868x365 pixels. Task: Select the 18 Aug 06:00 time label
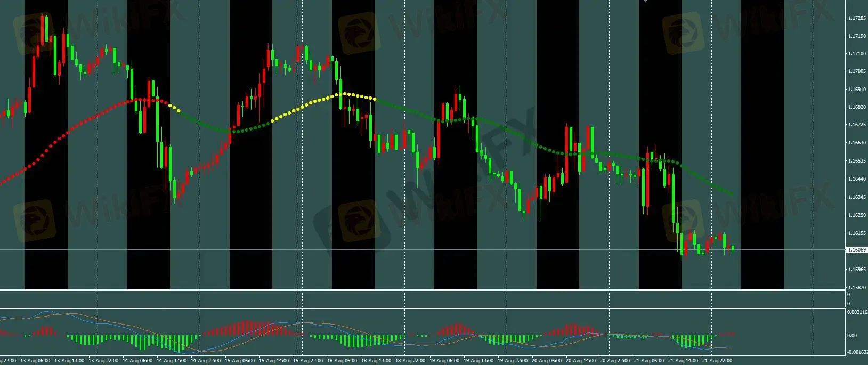(x=342, y=361)
